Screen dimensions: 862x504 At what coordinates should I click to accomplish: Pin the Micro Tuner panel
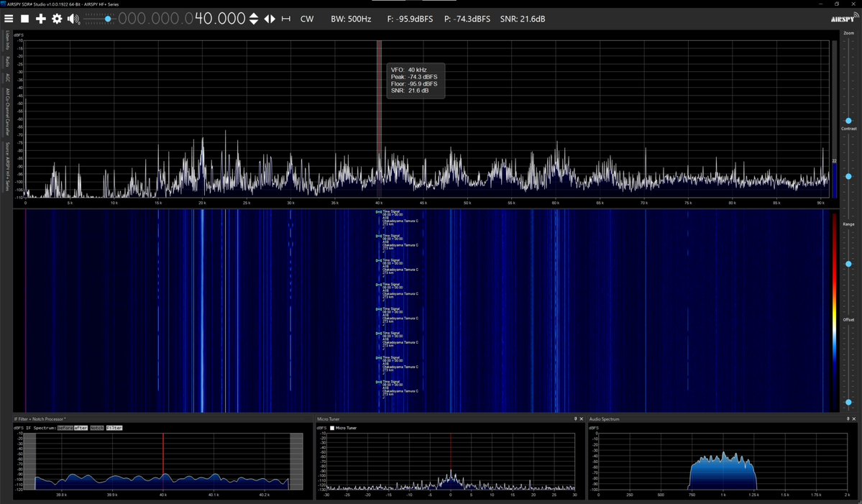(576, 419)
